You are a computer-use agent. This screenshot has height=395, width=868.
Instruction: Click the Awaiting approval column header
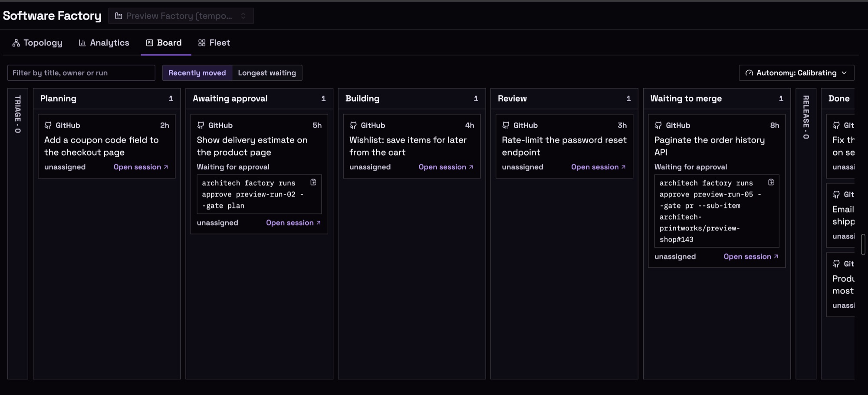pyautogui.click(x=259, y=99)
